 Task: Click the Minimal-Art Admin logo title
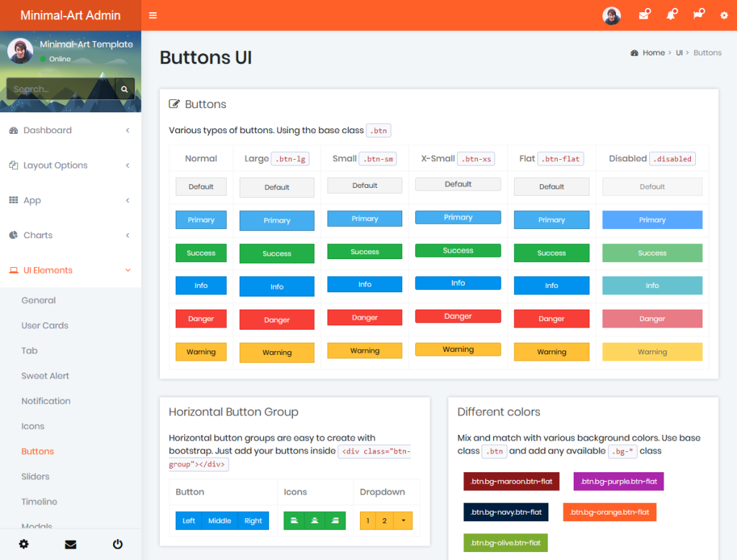click(71, 16)
